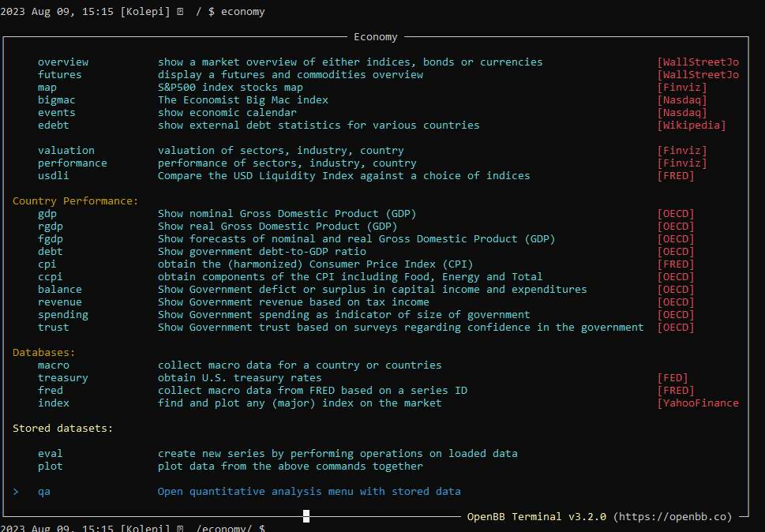Click '2023 Aug 09, 15:15' timestamp at top

point(57,12)
